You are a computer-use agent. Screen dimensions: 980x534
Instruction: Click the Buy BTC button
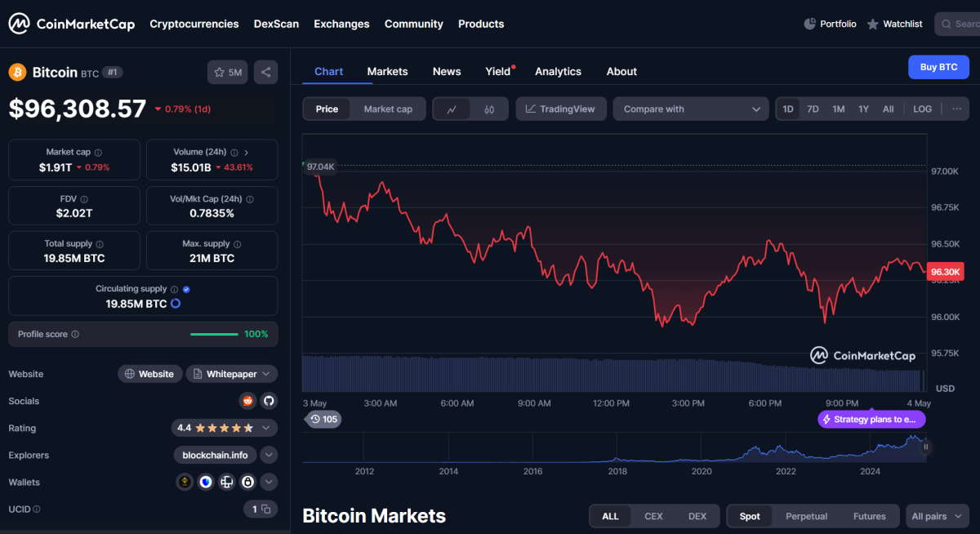tap(938, 67)
